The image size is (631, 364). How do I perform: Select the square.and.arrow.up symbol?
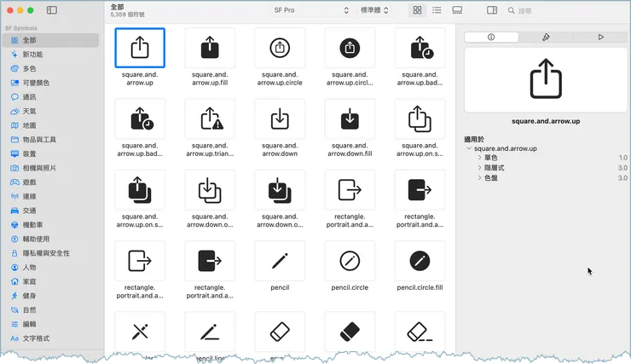point(140,48)
